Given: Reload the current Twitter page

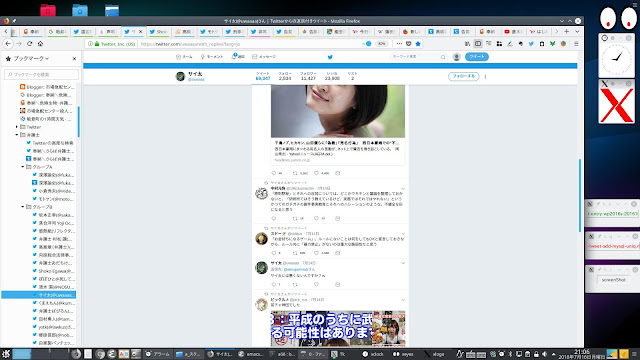Looking at the screenshot, I should (x=29, y=44).
